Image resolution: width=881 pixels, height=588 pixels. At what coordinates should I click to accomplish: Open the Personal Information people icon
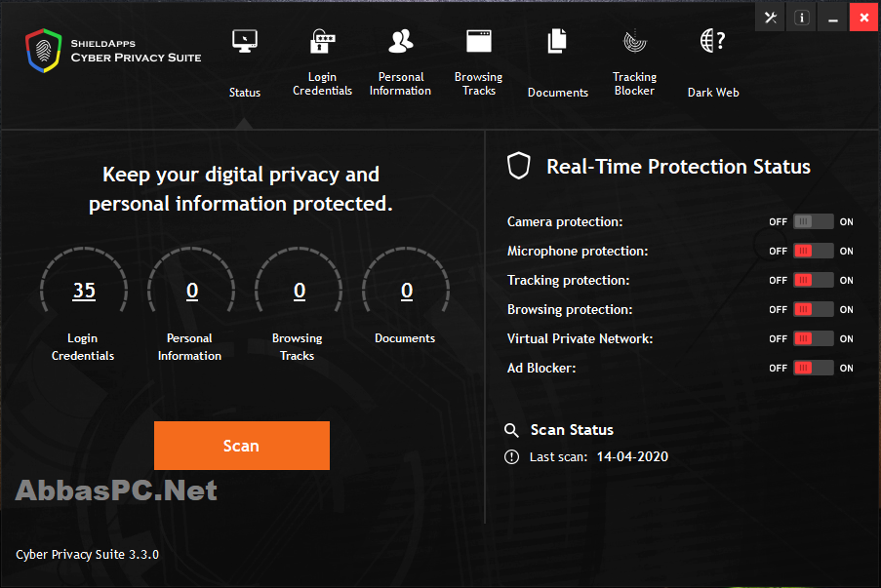pos(401,41)
